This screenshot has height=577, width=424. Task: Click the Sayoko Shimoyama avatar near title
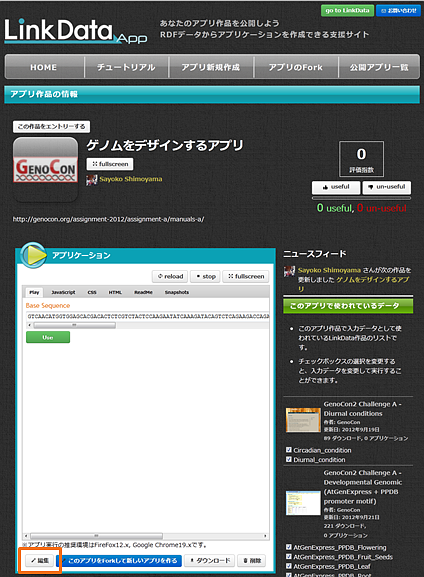(x=91, y=180)
